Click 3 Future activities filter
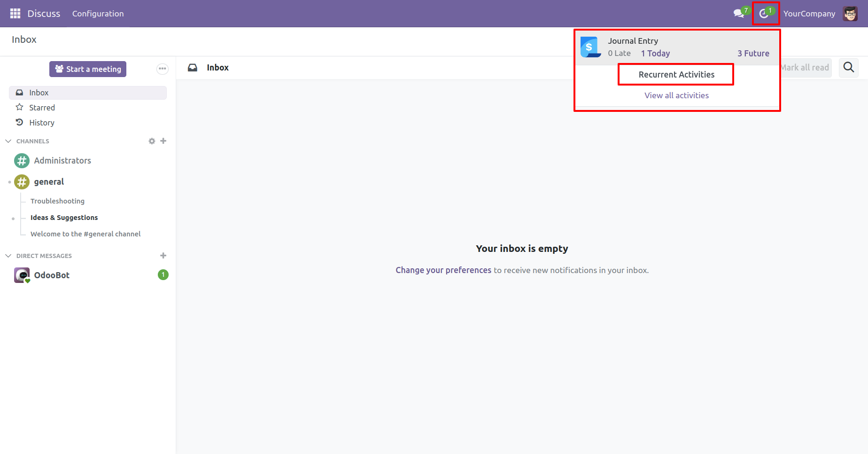The width and height of the screenshot is (868, 454). [753, 54]
